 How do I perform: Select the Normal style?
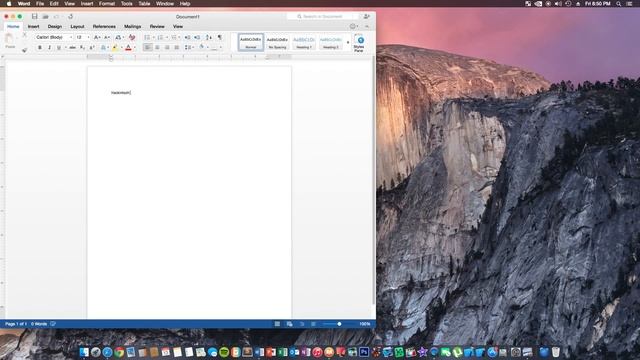click(x=251, y=42)
